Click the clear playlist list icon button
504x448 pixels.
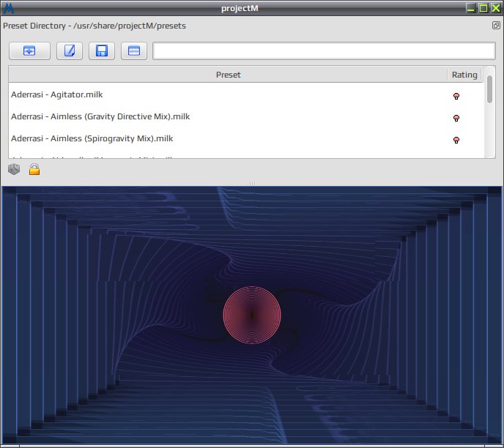point(134,51)
